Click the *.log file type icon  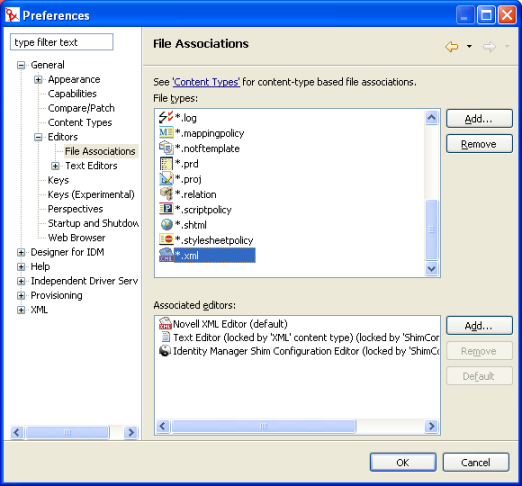pos(166,117)
